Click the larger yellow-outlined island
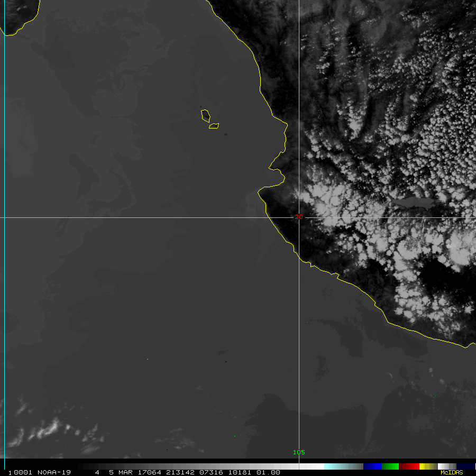The height and width of the screenshot is (476, 476). [x=206, y=116]
